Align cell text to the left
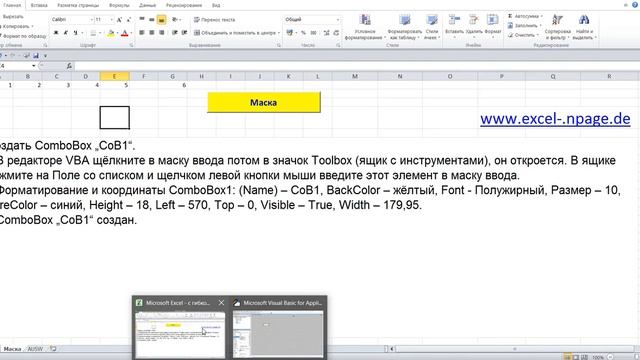This screenshot has width=640, height=360. click(142, 33)
